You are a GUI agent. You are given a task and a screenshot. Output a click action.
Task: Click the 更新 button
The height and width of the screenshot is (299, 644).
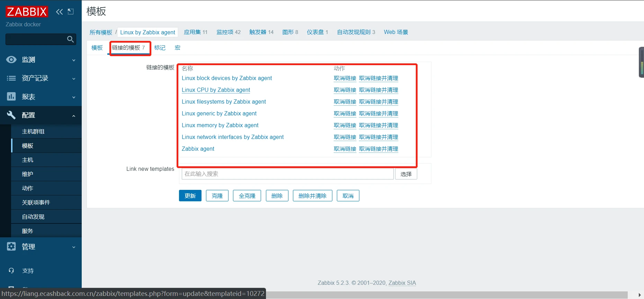point(190,196)
